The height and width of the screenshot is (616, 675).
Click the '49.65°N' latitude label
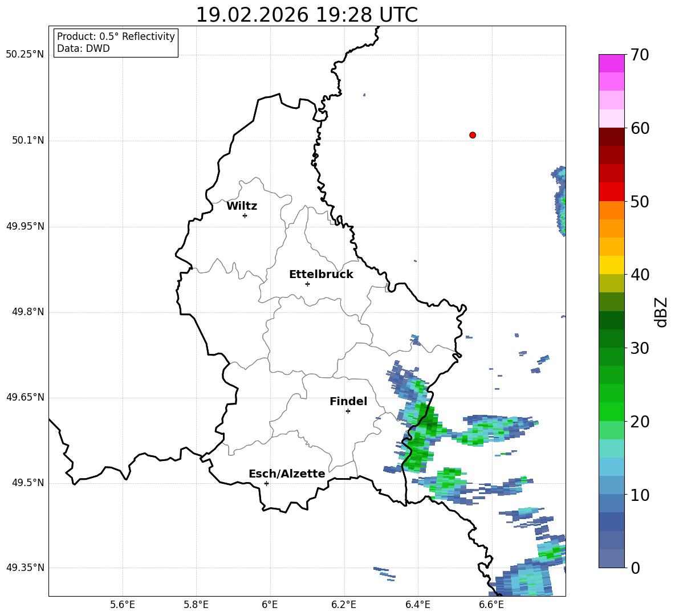click(25, 397)
